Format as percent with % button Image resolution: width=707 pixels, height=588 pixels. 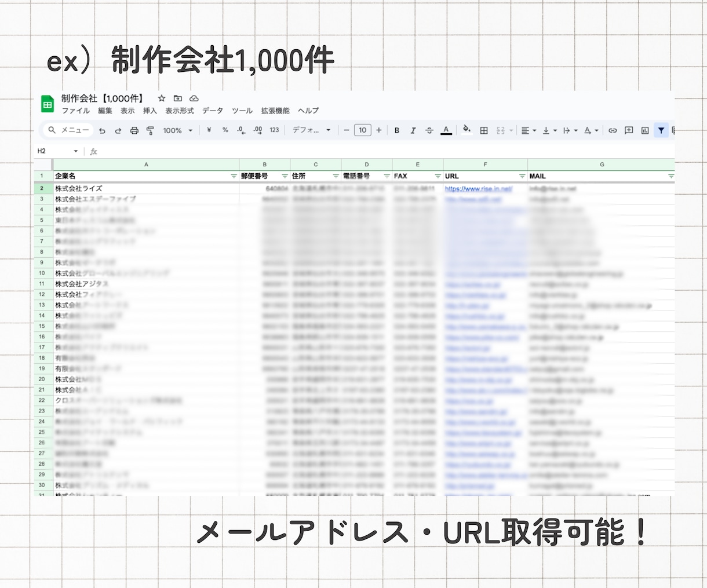coord(225,130)
